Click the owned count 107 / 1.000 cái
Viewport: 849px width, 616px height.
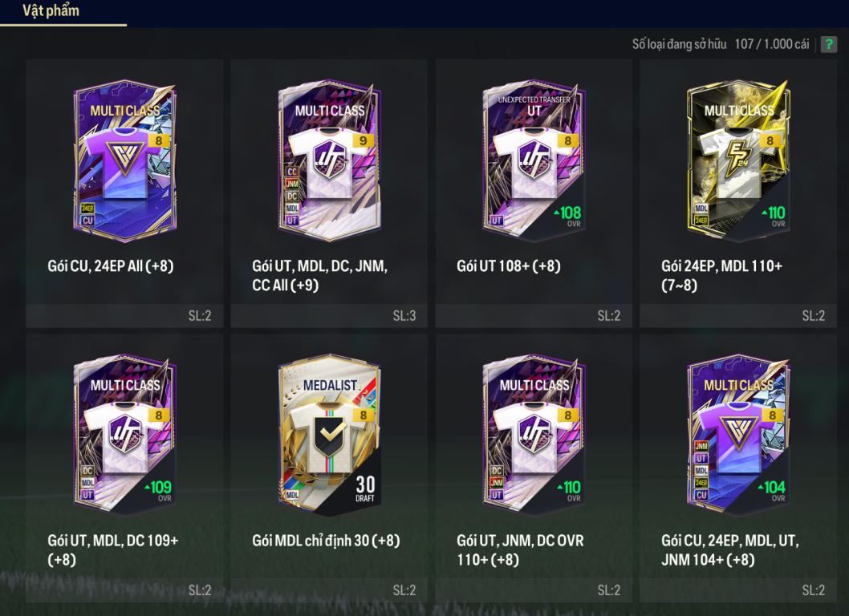point(772,44)
